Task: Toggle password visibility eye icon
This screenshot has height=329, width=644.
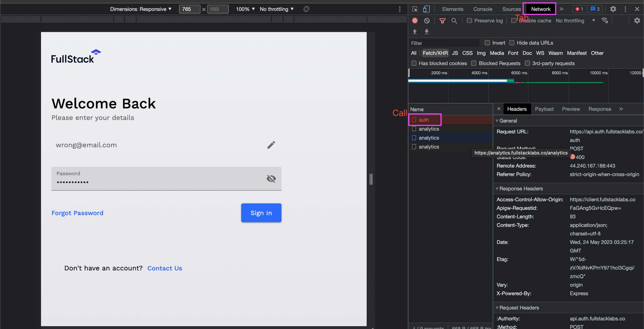Action: point(271,179)
